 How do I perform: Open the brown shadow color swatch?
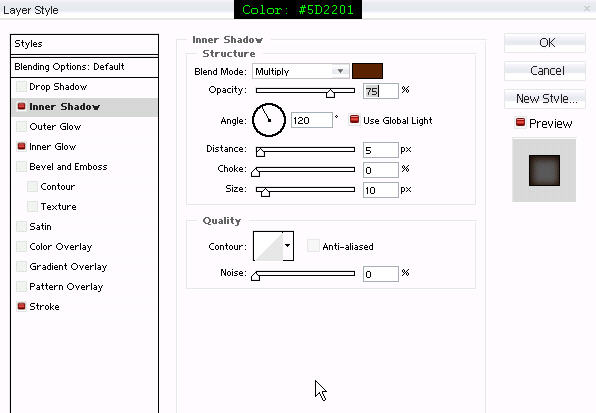(367, 71)
